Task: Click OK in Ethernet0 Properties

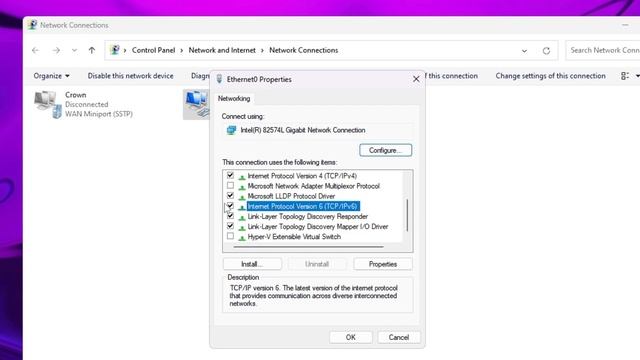Action: tap(351, 337)
